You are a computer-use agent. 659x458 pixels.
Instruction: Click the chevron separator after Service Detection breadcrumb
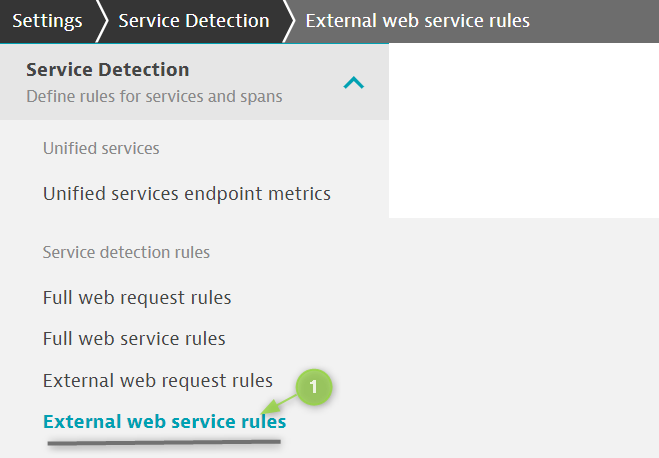(x=288, y=21)
